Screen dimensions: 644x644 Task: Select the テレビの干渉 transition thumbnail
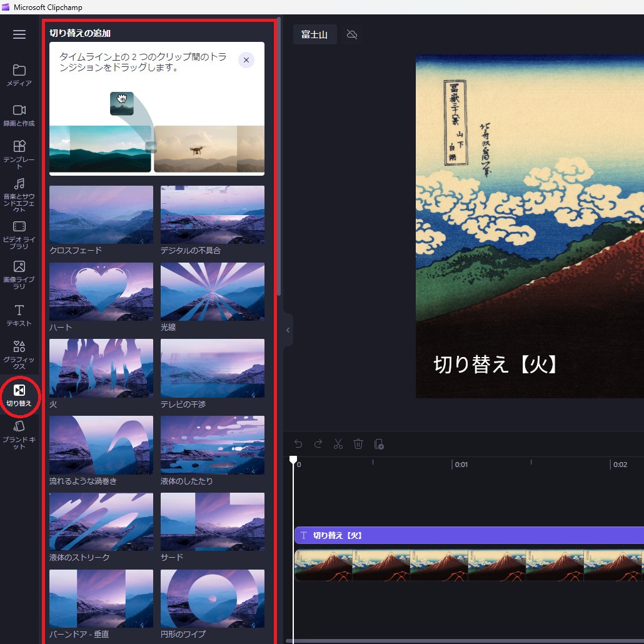[x=213, y=368]
